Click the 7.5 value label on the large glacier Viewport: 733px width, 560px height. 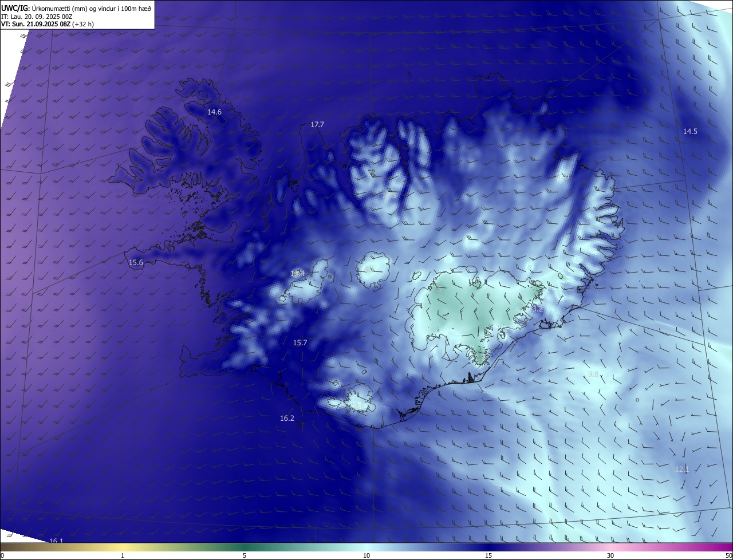[438, 289]
